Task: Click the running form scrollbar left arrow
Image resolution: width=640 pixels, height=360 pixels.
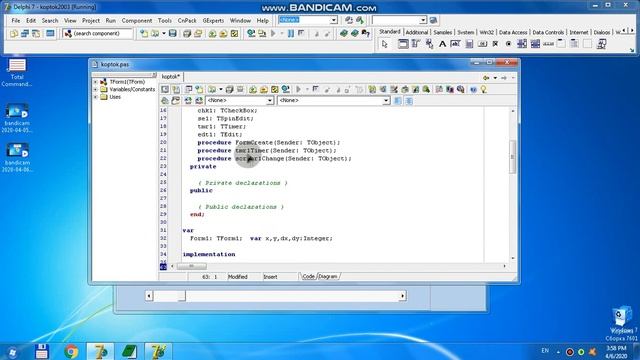Action: pyautogui.click(x=149, y=296)
